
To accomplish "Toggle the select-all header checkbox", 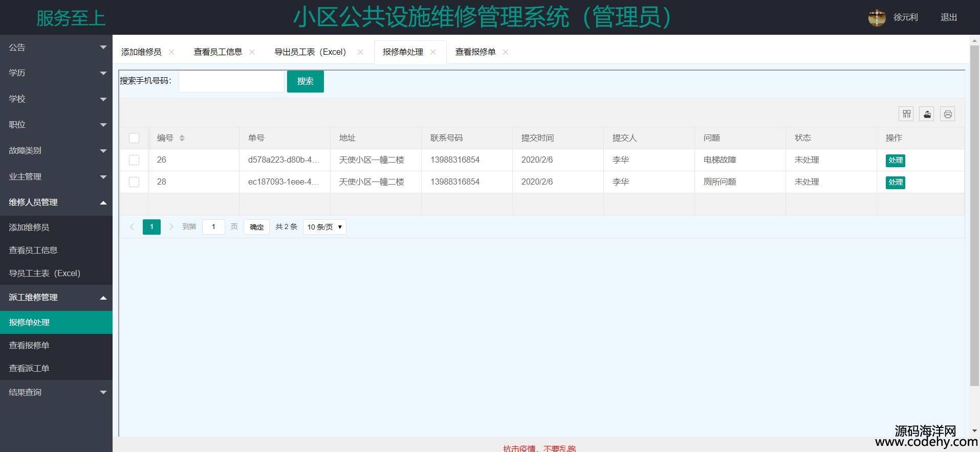I will click(x=134, y=138).
